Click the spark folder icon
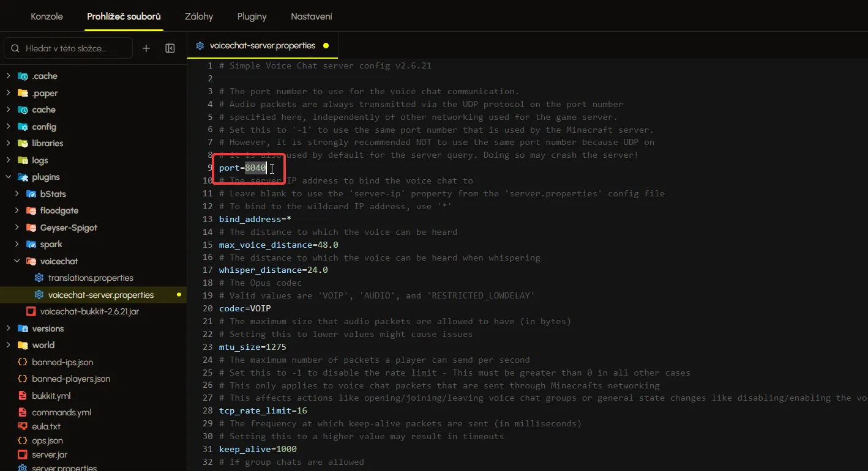Image resolution: width=868 pixels, height=471 pixels. pos(31,245)
